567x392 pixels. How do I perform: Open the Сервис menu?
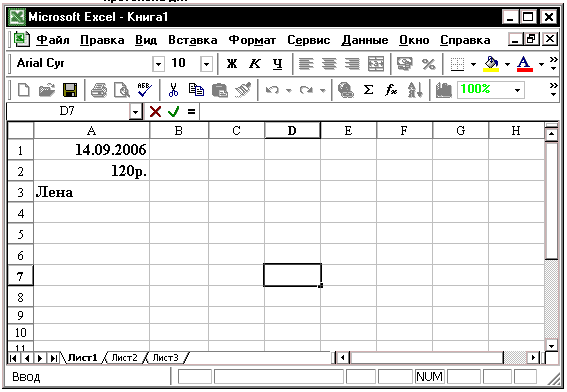308,40
